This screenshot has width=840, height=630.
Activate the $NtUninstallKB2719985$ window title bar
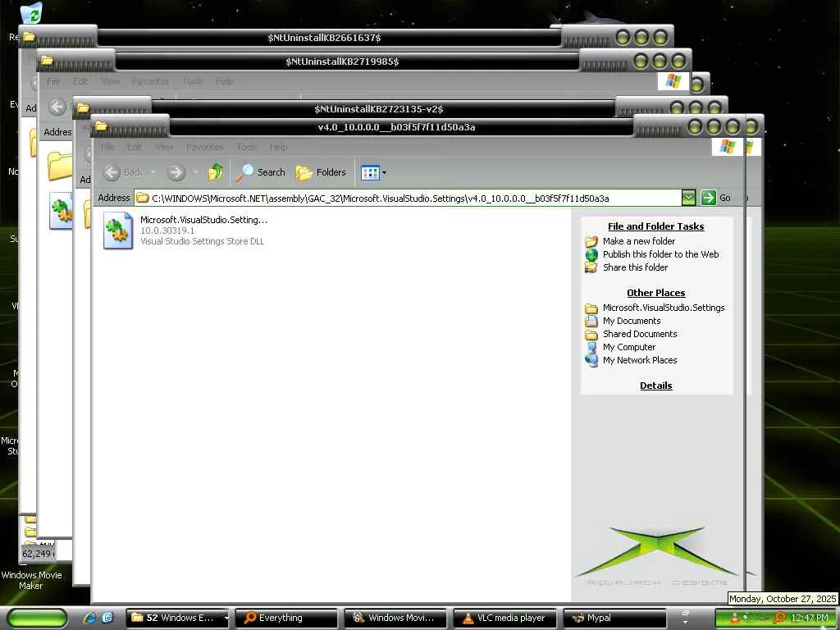342,62
